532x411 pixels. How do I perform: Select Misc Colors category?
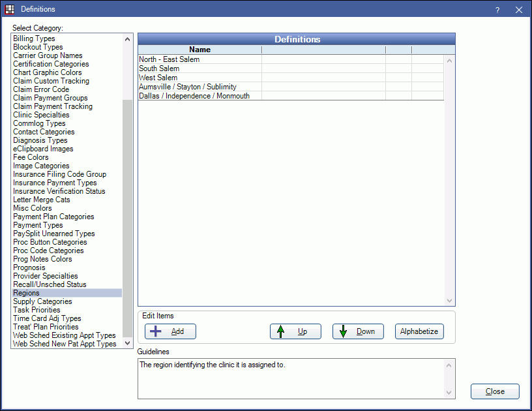tap(67, 208)
